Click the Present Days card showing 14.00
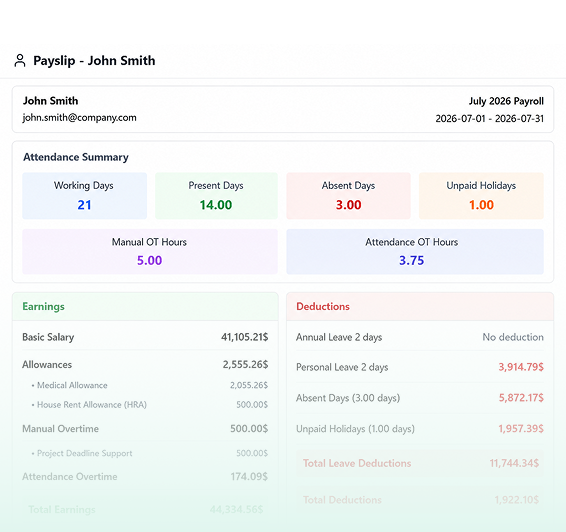 [x=216, y=196]
